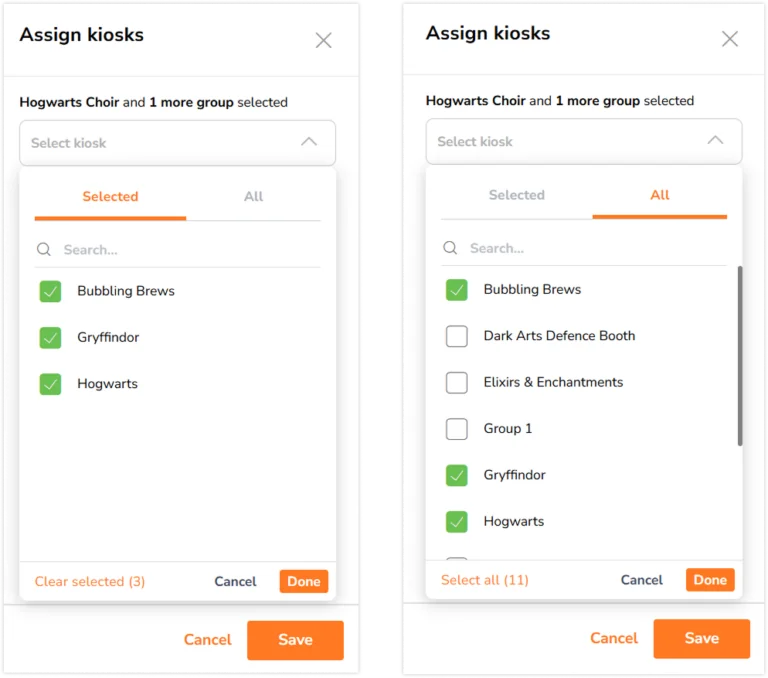Collapse left Select kiosk dropdown chevron
Viewport: 768px width, 678px height.
point(309,142)
